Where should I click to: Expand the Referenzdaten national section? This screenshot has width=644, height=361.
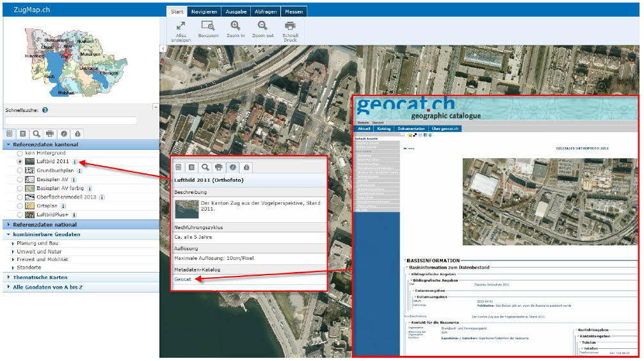pos(45,225)
